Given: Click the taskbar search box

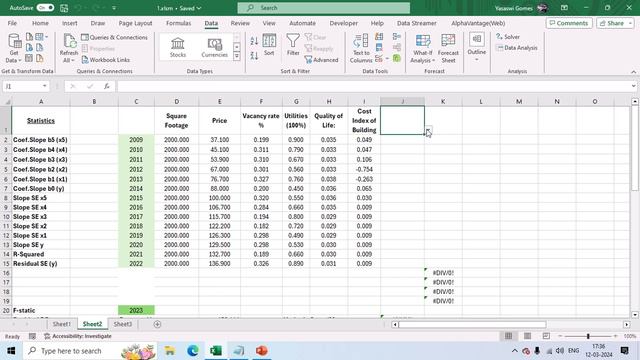Looking at the screenshot, I should tap(90, 351).
